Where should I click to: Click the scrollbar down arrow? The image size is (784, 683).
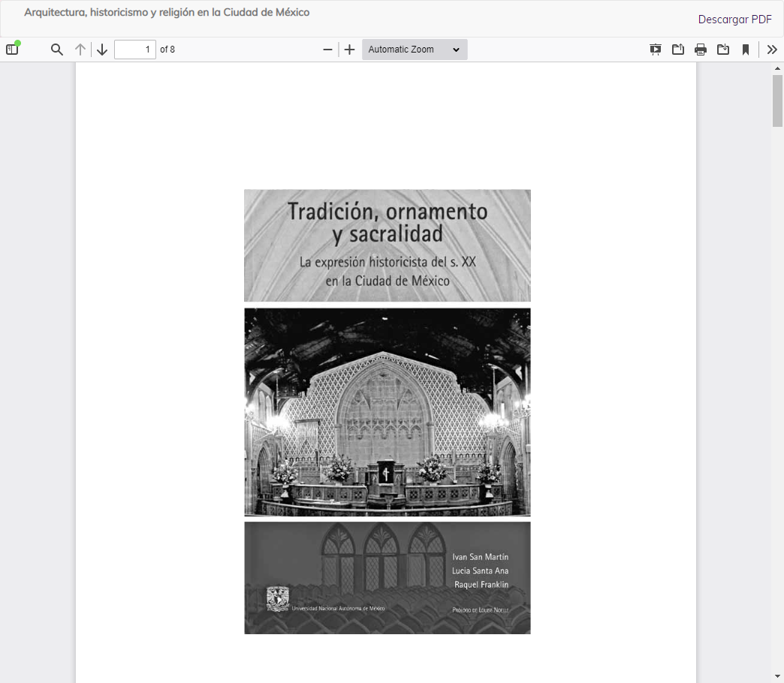coord(777,677)
